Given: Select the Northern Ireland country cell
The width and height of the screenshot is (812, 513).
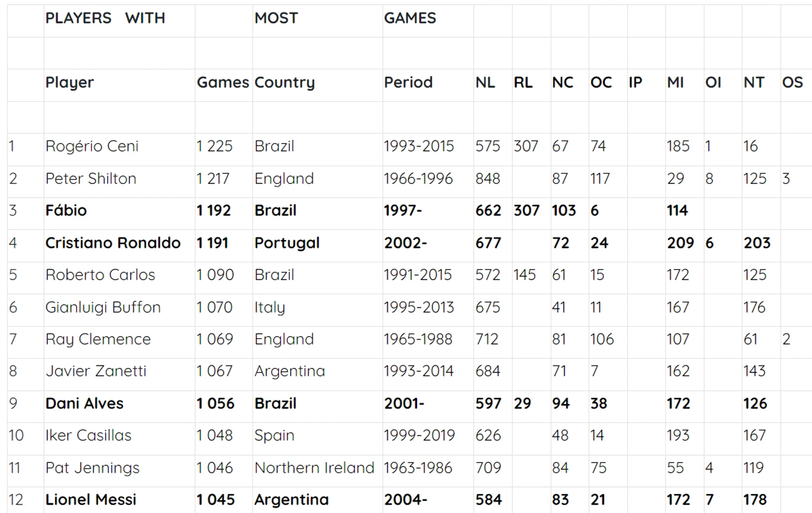Looking at the screenshot, I should [318, 468].
